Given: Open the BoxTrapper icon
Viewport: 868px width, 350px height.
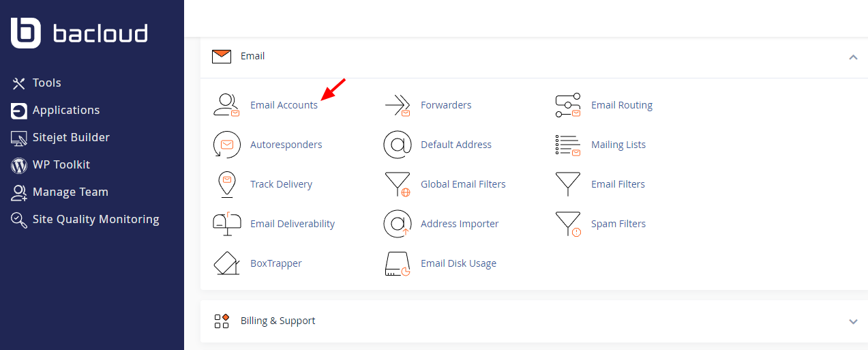Looking at the screenshot, I should [x=226, y=263].
